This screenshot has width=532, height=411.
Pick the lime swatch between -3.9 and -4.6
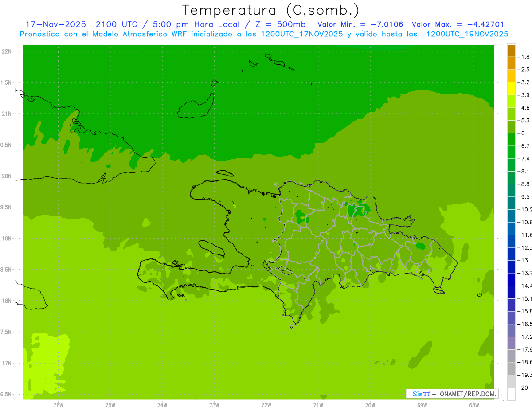coord(511,102)
